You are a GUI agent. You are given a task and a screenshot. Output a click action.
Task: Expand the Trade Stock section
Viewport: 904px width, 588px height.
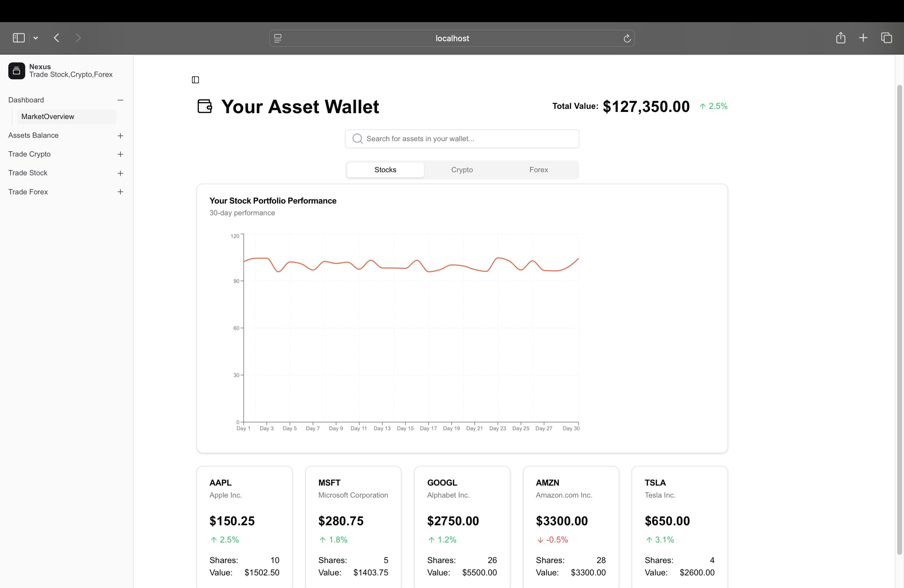coord(121,173)
